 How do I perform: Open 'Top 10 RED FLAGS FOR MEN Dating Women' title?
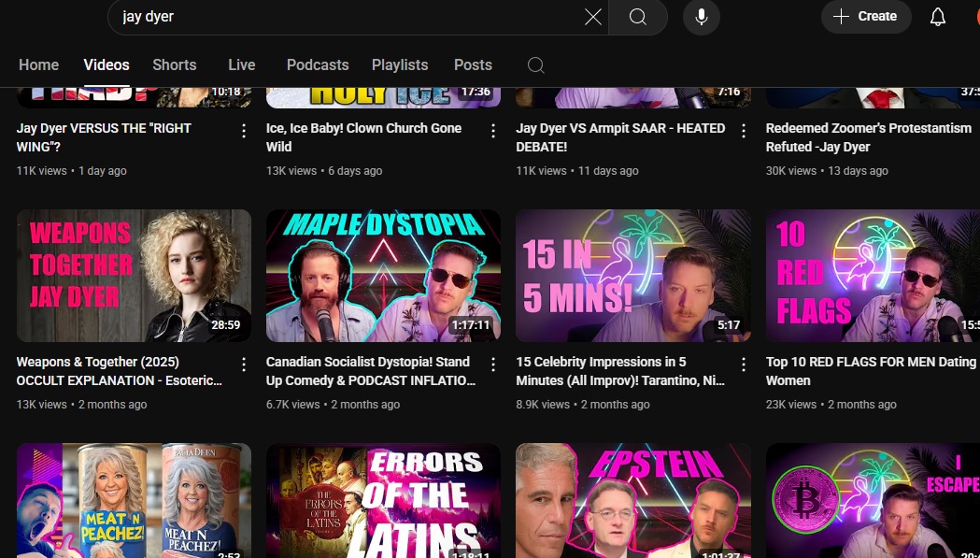[871, 371]
